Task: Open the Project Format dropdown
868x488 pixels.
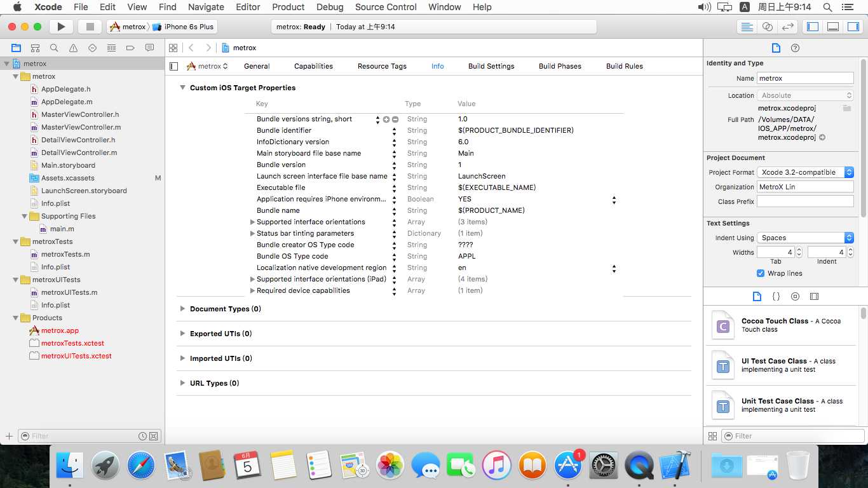Action: [805, 172]
